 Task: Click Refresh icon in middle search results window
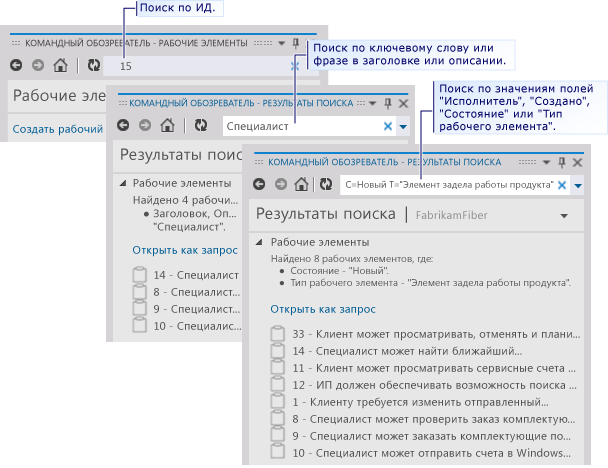coord(201,125)
